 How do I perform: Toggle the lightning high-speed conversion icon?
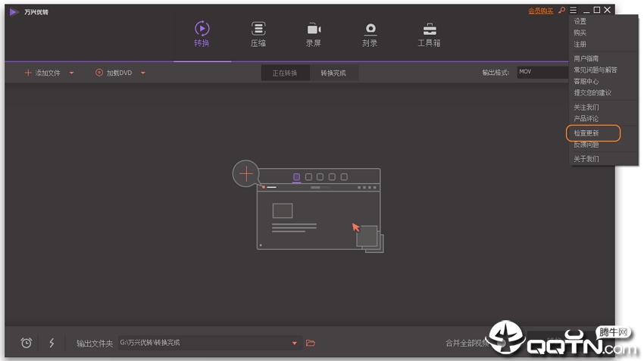pyautogui.click(x=52, y=343)
